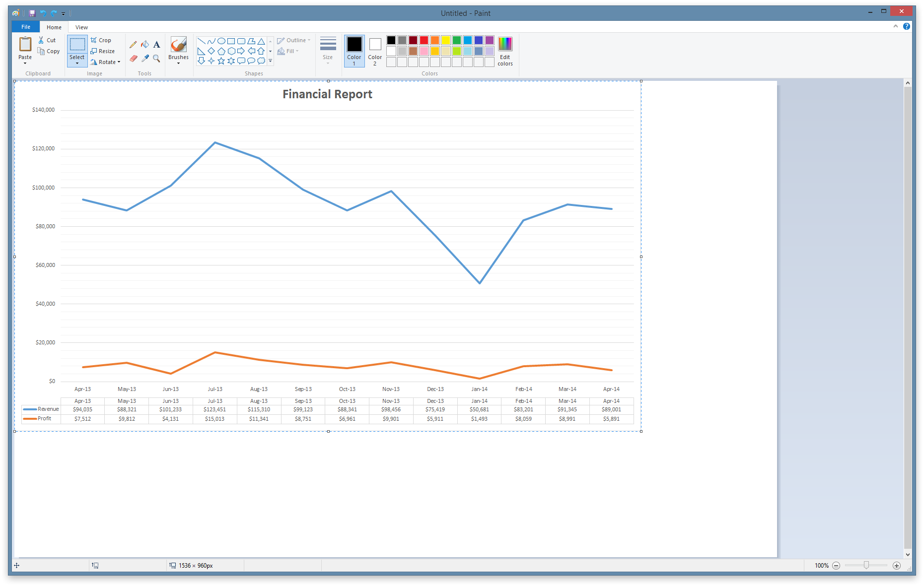Choose the Pentagon shape
Image resolution: width=924 pixels, height=586 pixels.
click(x=221, y=51)
